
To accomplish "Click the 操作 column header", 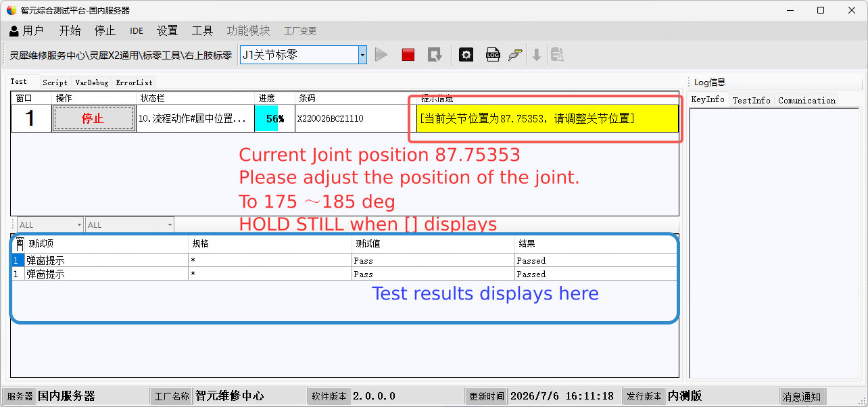I will pos(94,98).
